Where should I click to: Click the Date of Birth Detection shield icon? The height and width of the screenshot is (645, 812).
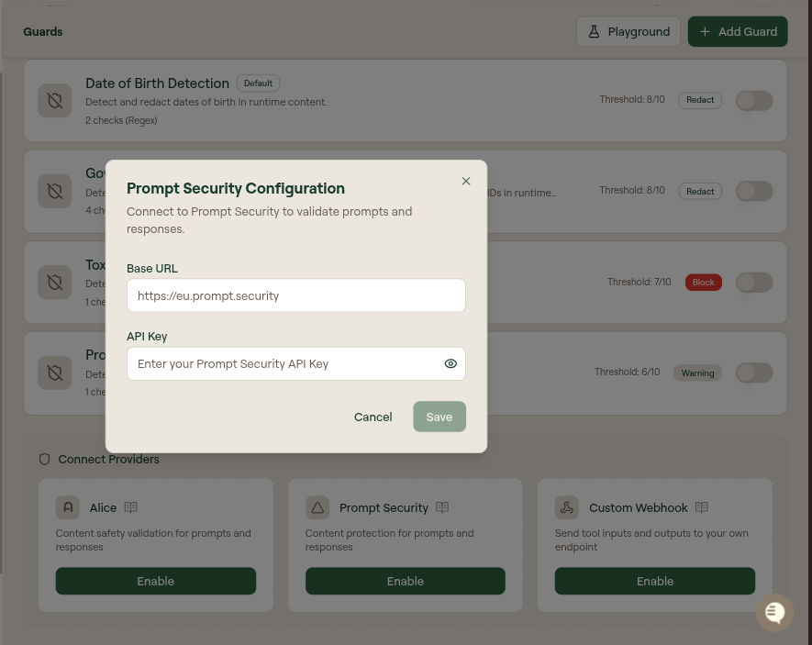tap(55, 100)
